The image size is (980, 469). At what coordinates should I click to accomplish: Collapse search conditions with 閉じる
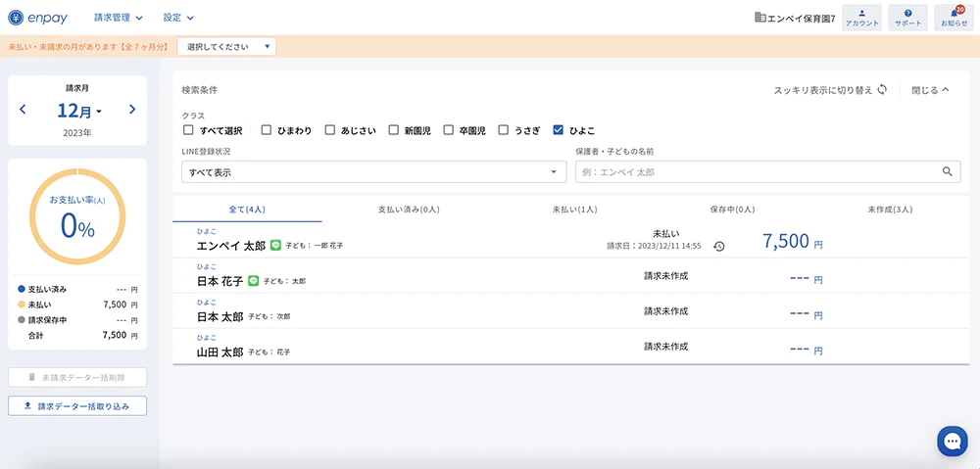pyautogui.click(x=931, y=90)
